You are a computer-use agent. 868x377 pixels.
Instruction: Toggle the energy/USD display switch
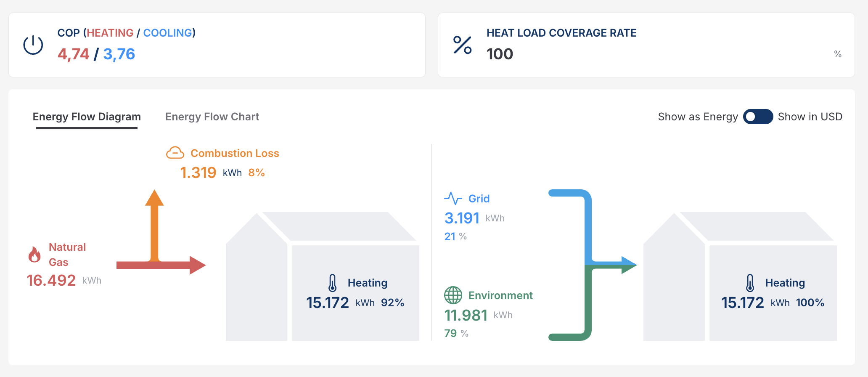(x=758, y=117)
